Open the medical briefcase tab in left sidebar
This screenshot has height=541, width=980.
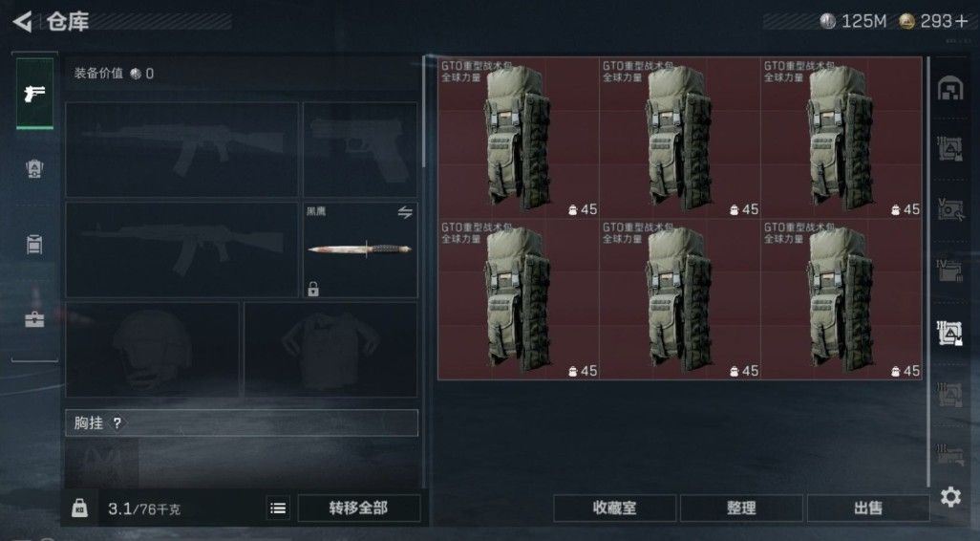(x=34, y=319)
